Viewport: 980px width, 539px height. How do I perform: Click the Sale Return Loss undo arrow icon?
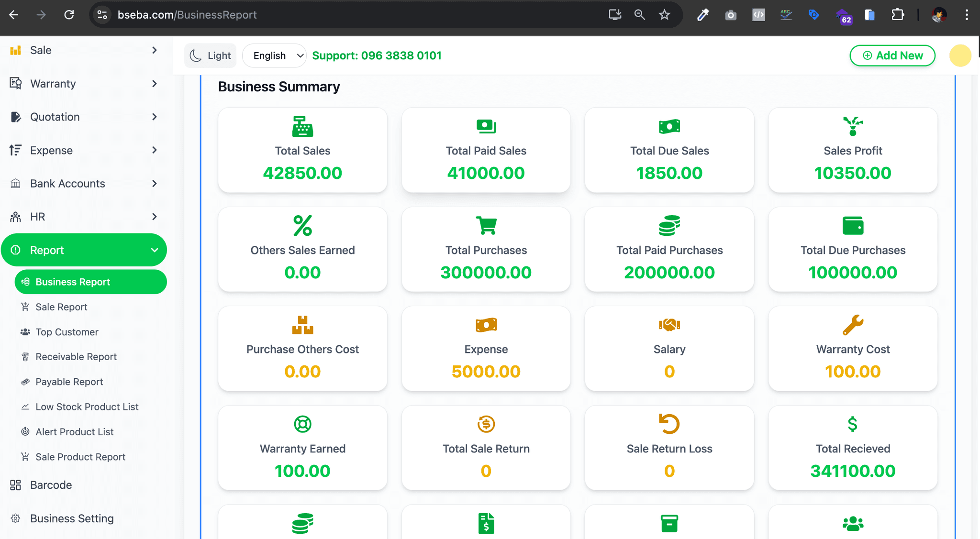pyautogui.click(x=669, y=424)
